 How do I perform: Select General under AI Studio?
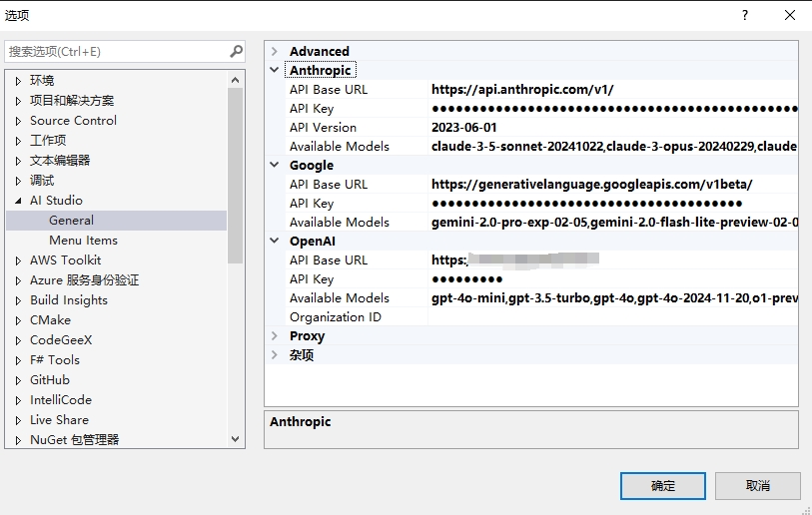71,221
